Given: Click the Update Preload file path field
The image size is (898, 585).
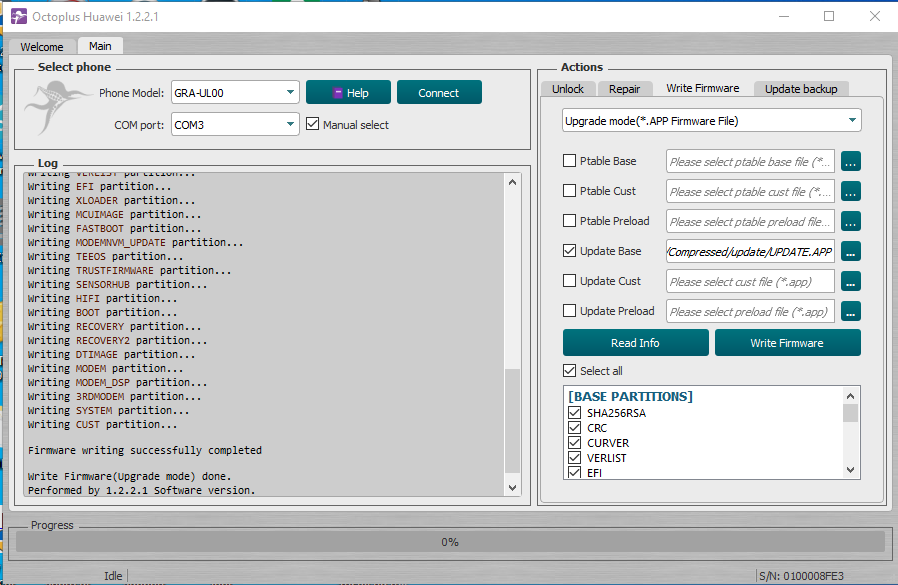Looking at the screenshot, I should [750, 311].
